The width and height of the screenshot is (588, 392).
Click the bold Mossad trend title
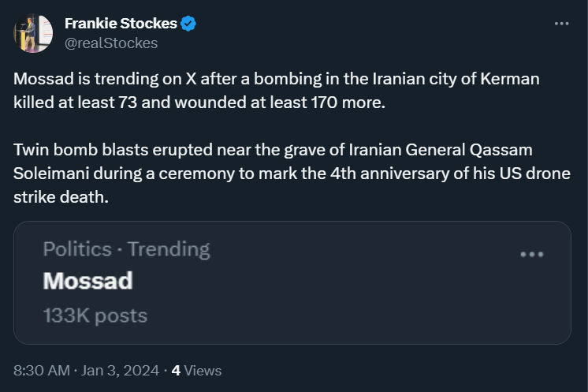point(87,281)
